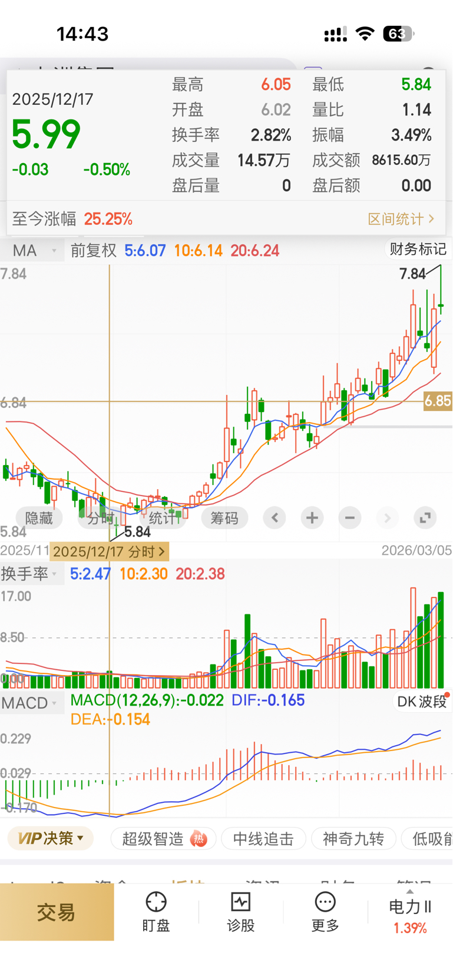Screen dimensions: 453x980
Task: Tap 前复权 price adjustment setting
Action: click(93, 251)
